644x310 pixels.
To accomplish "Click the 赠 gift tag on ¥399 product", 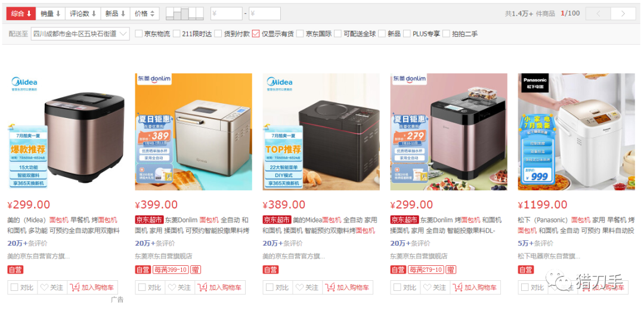I will click(196, 270).
